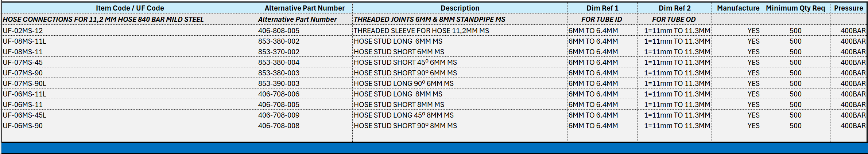Click the Item Code / UF Code header

[129, 8]
